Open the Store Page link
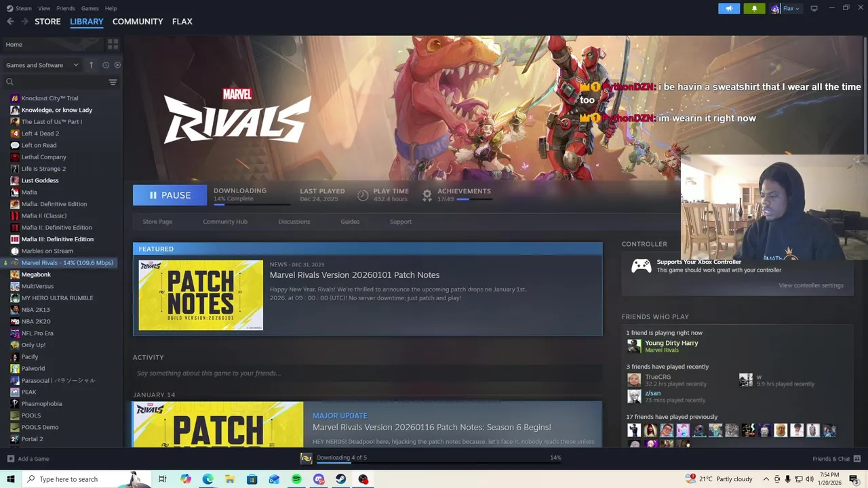The image size is (868, 488). [x=157, y=222]
